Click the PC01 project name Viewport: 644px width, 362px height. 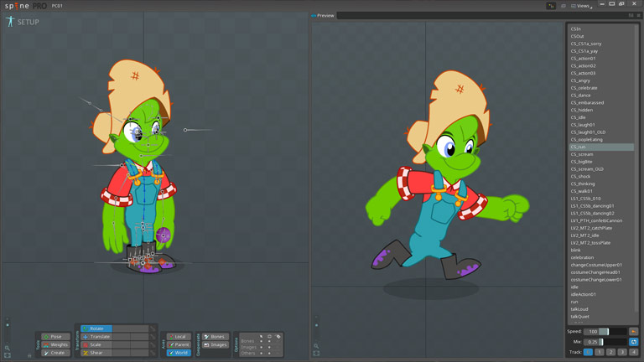pos(57,6)
